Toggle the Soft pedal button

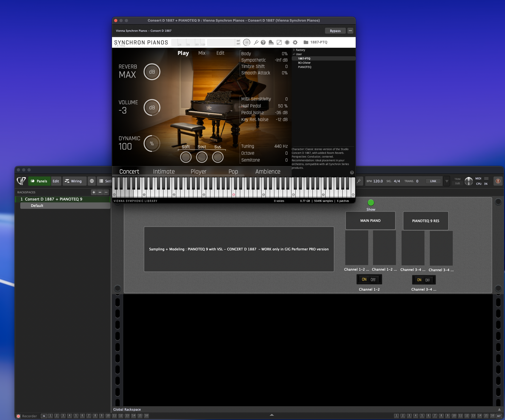tap(186, 157)
